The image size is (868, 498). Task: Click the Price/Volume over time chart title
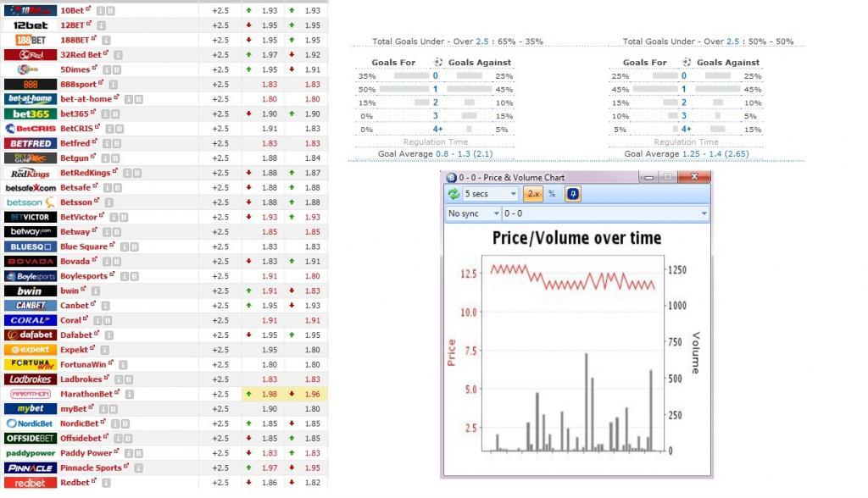576,238
